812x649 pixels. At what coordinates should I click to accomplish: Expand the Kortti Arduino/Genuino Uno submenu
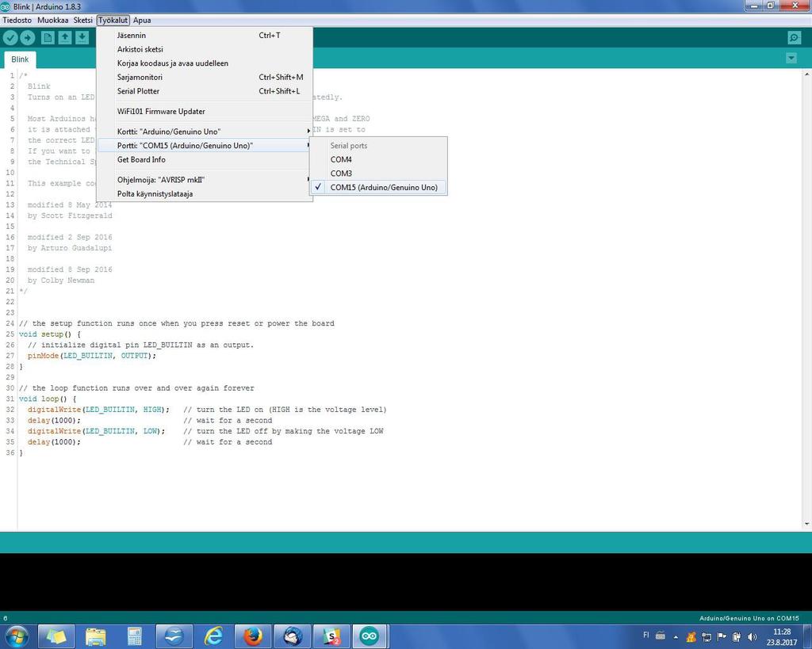point(205,132)
